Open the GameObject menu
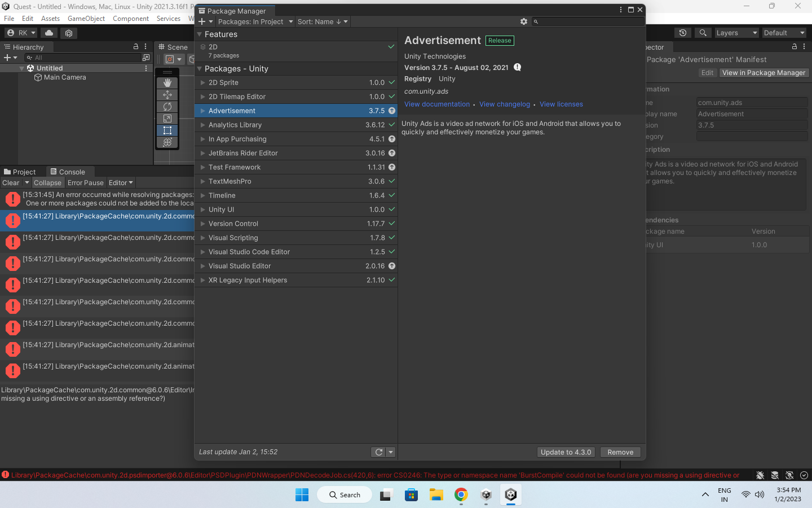This screenshot has width=812, height=508. [x=86, y=18]
